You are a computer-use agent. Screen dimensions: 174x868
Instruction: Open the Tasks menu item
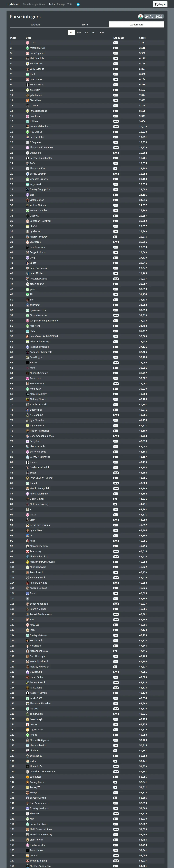pyautogui.click(x=52, y=4)
